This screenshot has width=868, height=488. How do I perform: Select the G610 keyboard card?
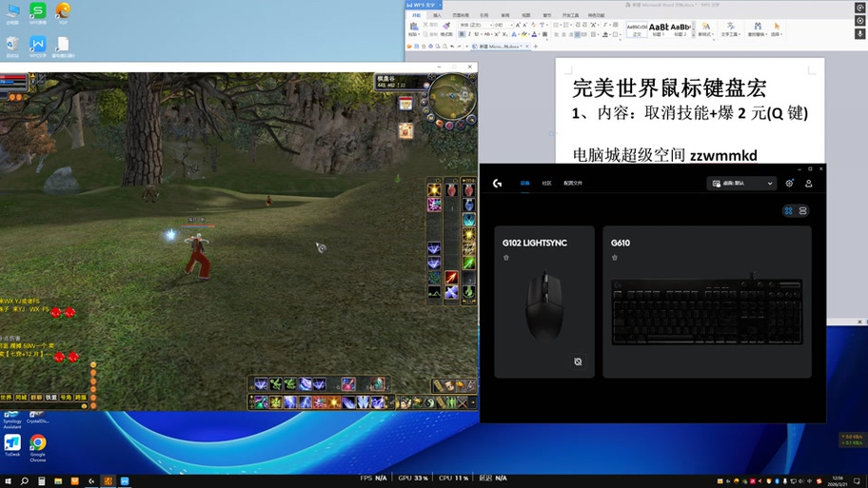point(707,302)
